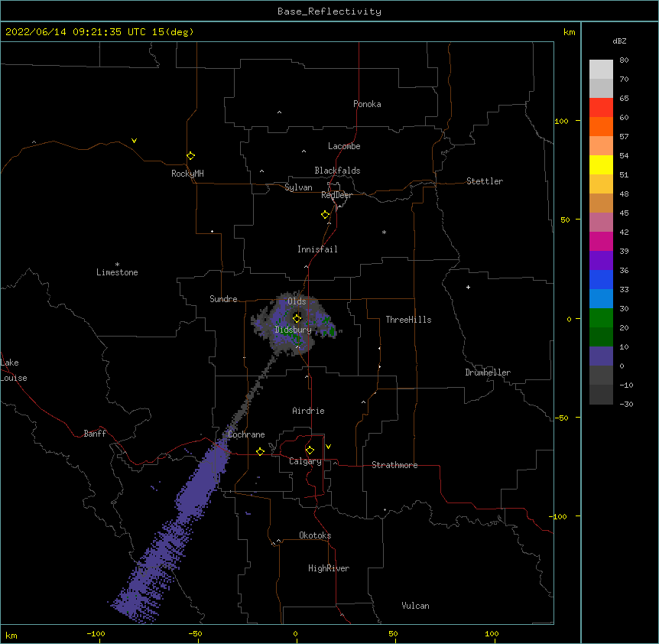
Task: Click the Blackfalds label
Action: tap(337, 171)
